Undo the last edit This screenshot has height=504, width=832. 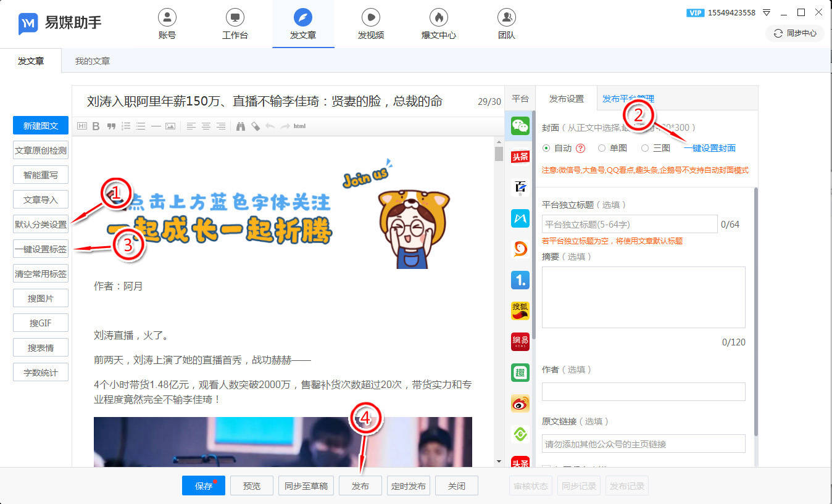[270, 126]
